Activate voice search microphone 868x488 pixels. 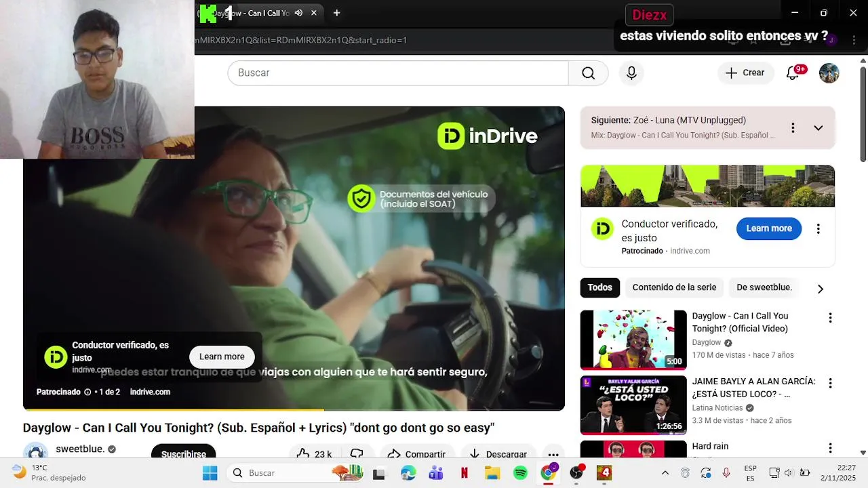pyautogui.click(x=631, y=73)
